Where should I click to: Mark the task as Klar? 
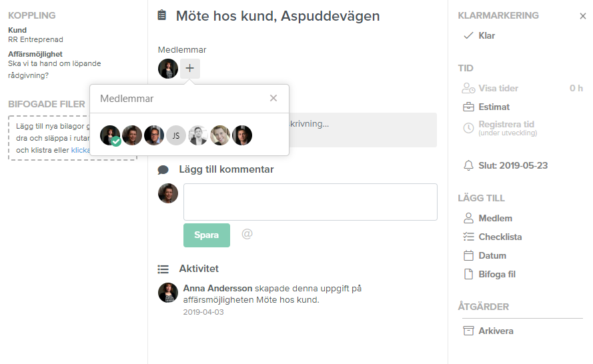point(486,35)
